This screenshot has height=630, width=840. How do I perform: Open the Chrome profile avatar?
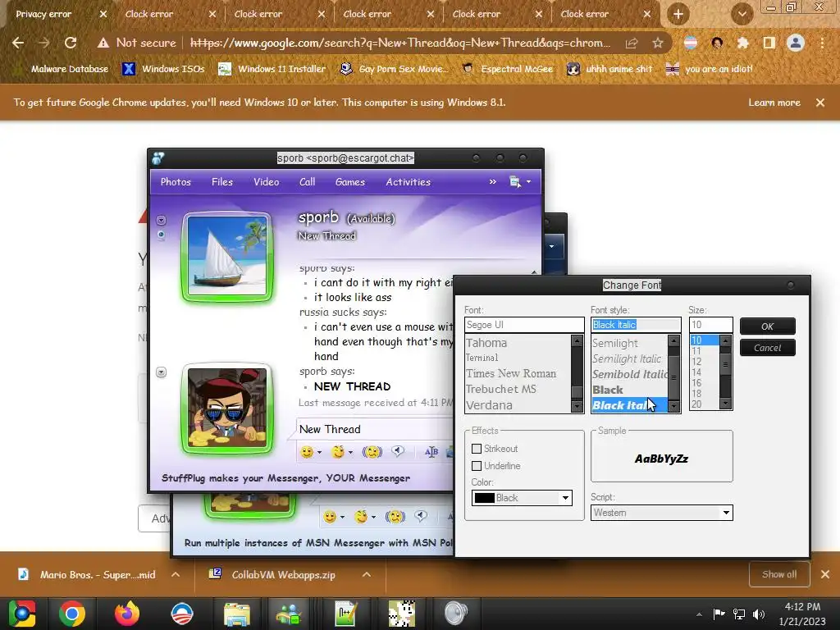pos(796,43)
